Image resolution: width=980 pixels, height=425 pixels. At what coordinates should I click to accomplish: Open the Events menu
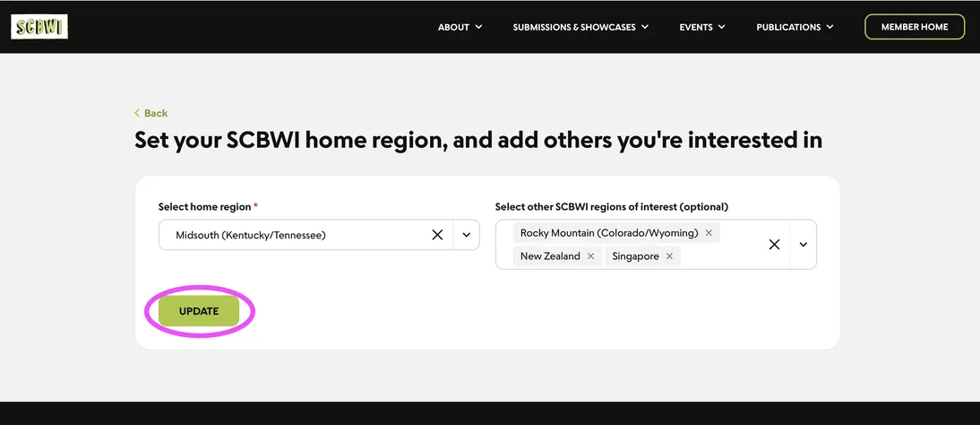[702, 27]
